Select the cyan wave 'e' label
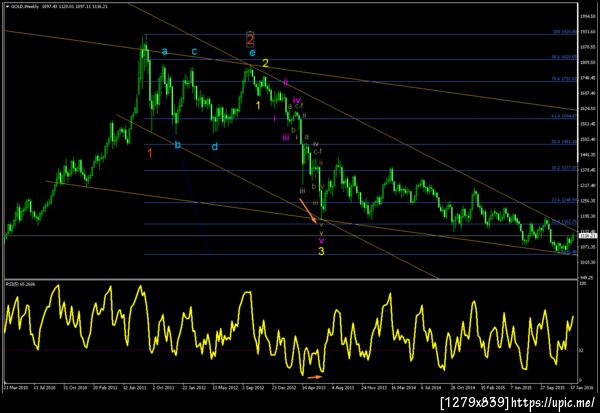Image resolution: width=600 pixels, height=413 pixels. coord(252,53)
